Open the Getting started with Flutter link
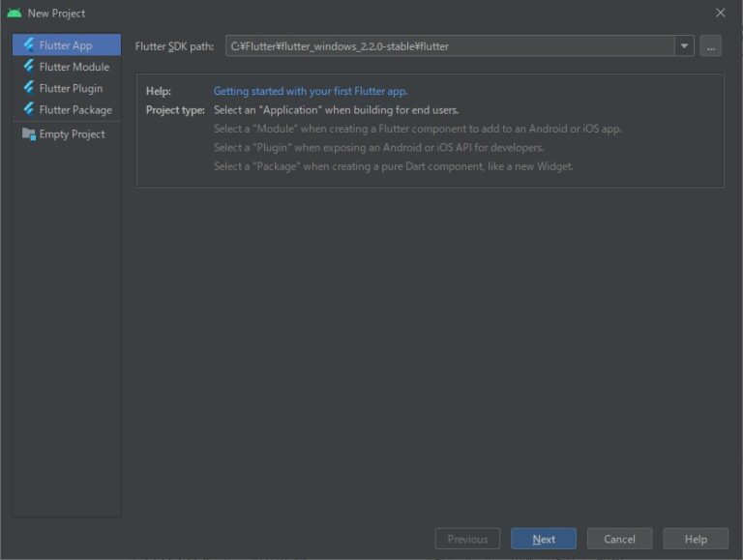Screen dimensions: 743x560 click(311, 91)
